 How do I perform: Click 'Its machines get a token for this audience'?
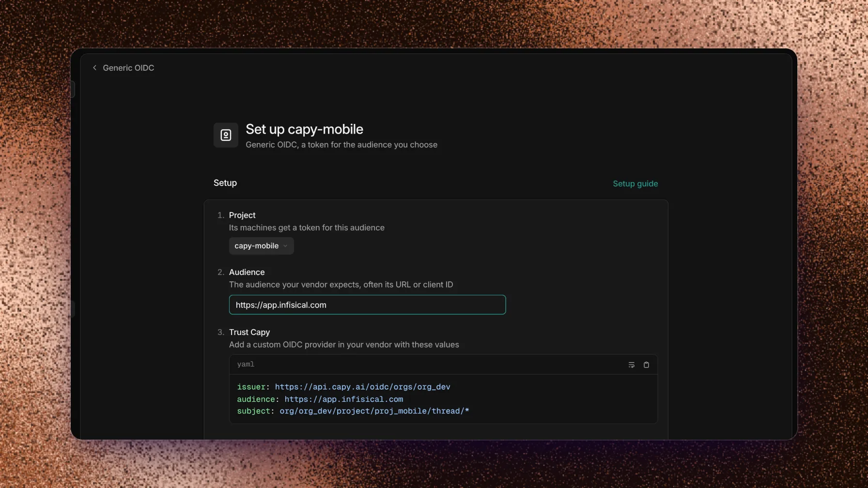307,228
